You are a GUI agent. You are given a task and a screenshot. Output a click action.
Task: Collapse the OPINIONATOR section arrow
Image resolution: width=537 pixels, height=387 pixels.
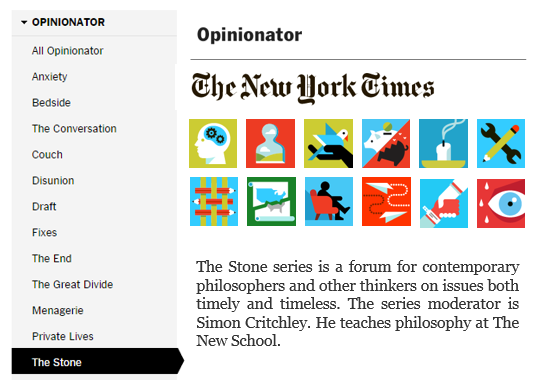(x=24, y=22)
